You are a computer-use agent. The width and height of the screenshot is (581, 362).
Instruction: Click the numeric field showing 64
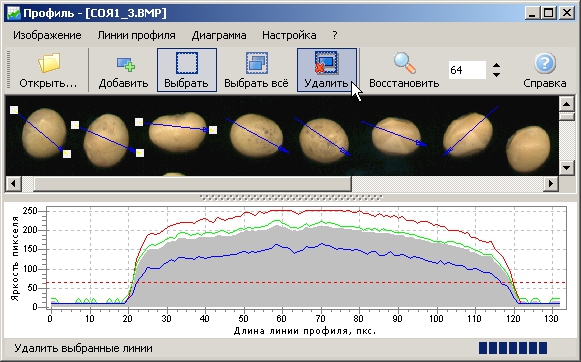[467, 70]
